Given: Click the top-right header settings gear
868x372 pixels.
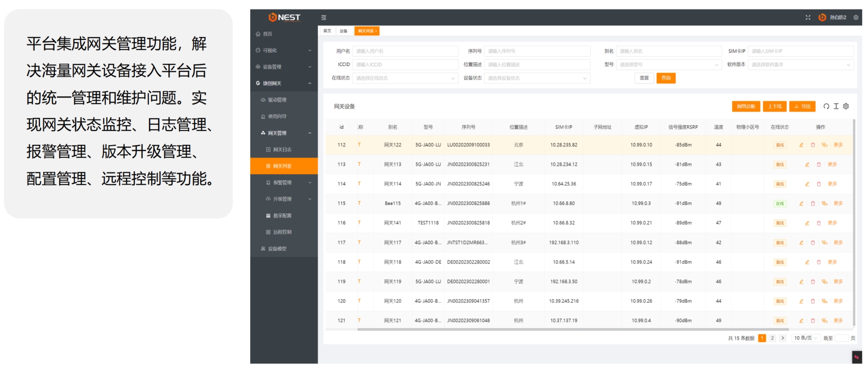Looking at the screenshot, I should pos(856,18).
